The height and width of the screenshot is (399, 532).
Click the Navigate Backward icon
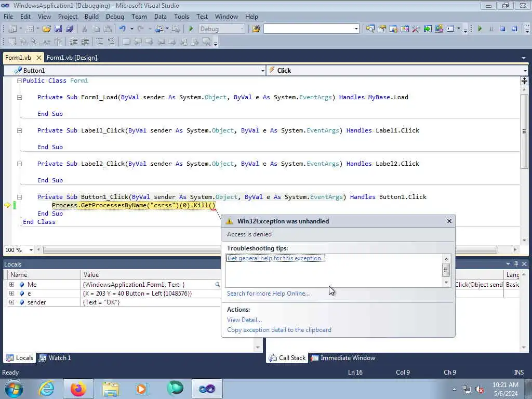159,29
